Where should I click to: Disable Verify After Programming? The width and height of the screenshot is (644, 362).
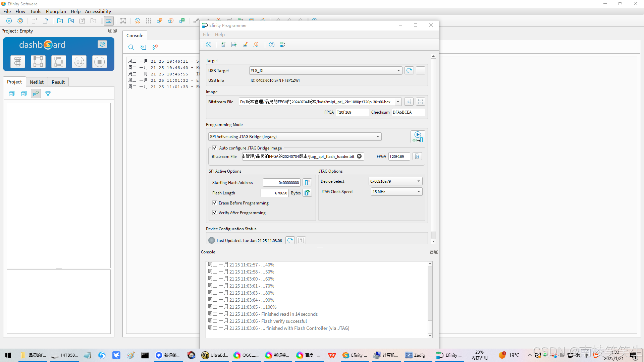pos(215,213)
